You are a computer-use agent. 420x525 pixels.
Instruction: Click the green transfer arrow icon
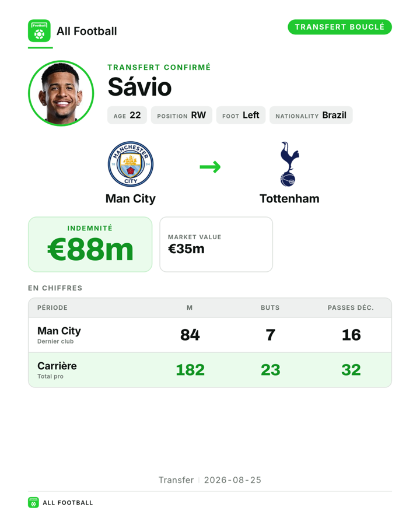(211, 167)
